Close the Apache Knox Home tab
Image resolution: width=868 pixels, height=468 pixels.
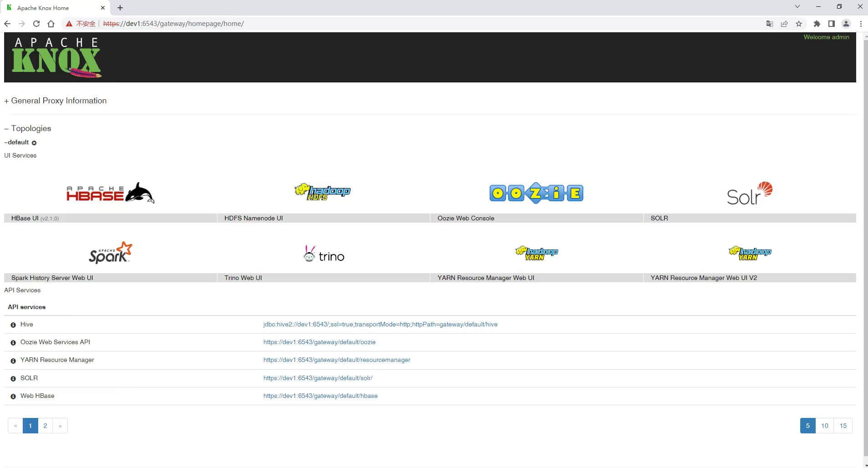[103, 8]
